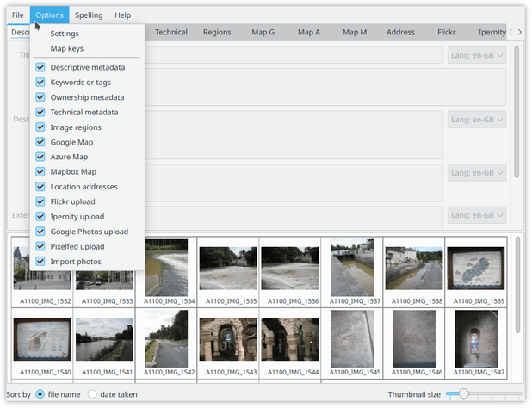Open Title language dropdown
Image resolution: width=532 pixels, height=408 pixels.
(477, 55)
